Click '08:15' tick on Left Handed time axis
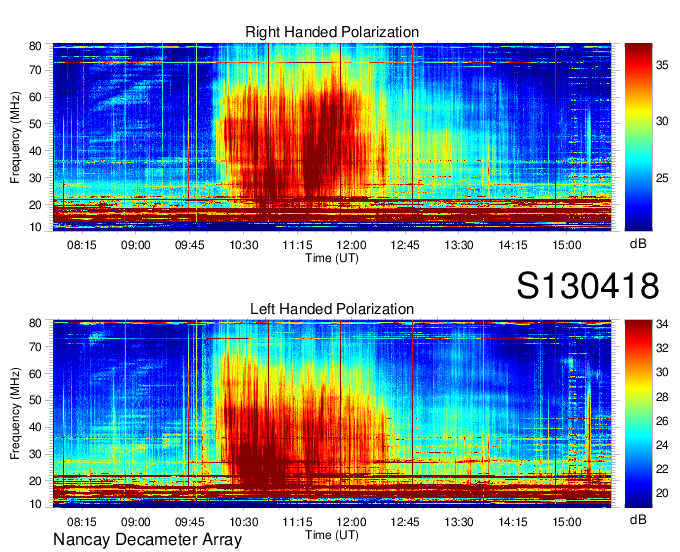680x552 pixels. point(82,522)
